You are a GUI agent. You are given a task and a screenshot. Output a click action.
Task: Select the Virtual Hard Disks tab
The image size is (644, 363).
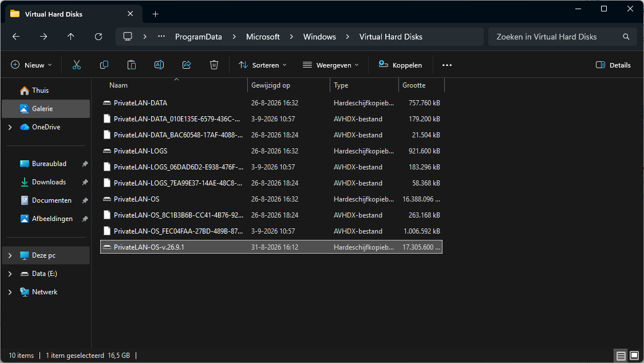tap(74, 14)
